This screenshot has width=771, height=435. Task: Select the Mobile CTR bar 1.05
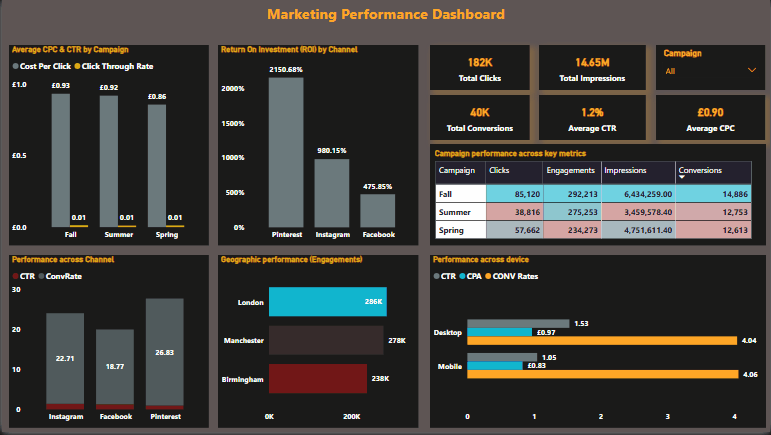(x=502, y=357)
